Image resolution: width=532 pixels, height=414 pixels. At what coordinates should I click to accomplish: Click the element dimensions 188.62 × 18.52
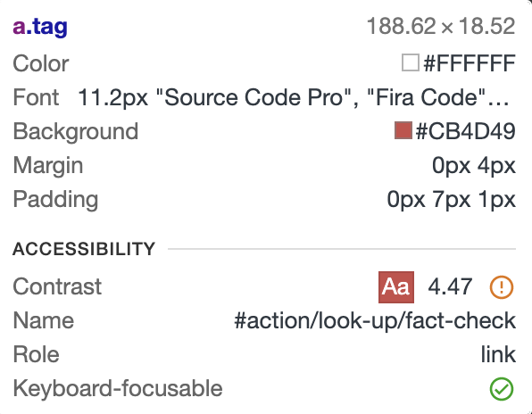point(441,27)
